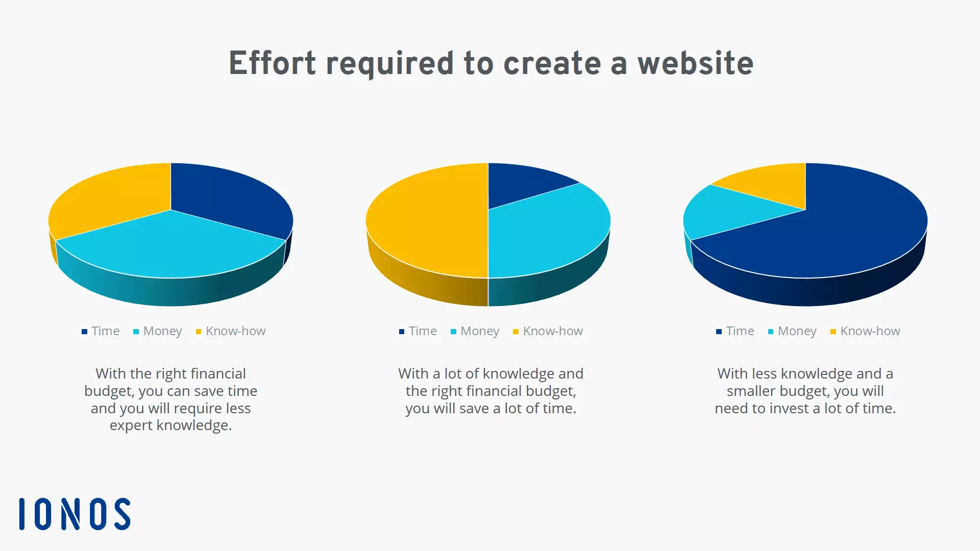Click the Time legend icon in third chart

(x=717, y=331)
